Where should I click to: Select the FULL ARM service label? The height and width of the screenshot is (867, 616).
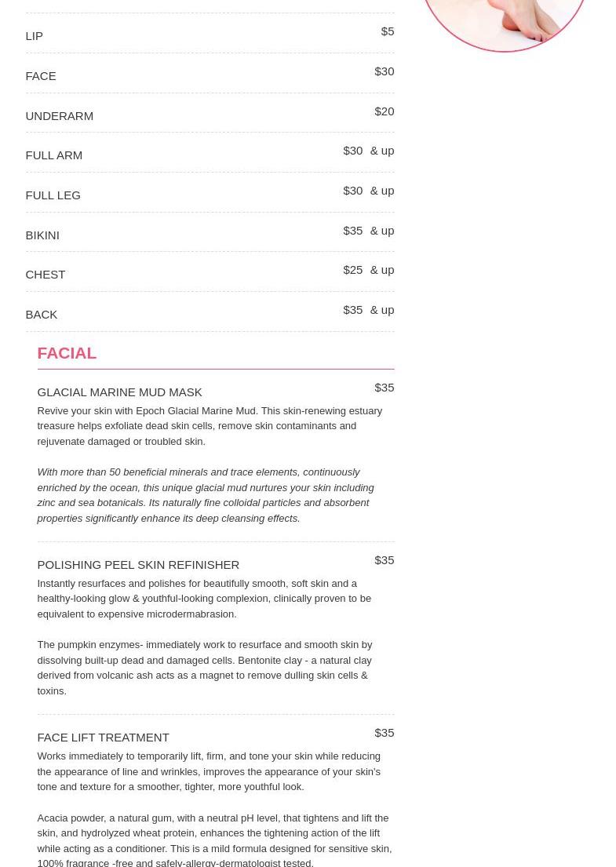53,155
